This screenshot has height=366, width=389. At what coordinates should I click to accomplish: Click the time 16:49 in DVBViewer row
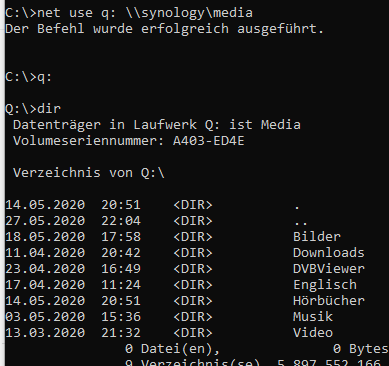(121, 269)
